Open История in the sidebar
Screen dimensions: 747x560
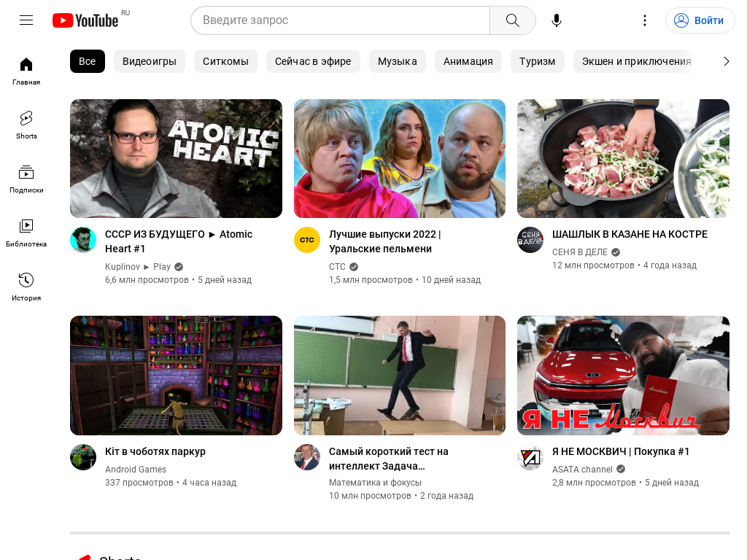coord(26,287)
